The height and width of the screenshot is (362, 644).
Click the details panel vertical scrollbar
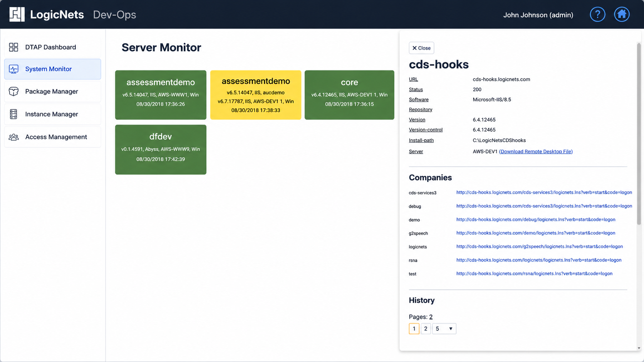[639, 133]
